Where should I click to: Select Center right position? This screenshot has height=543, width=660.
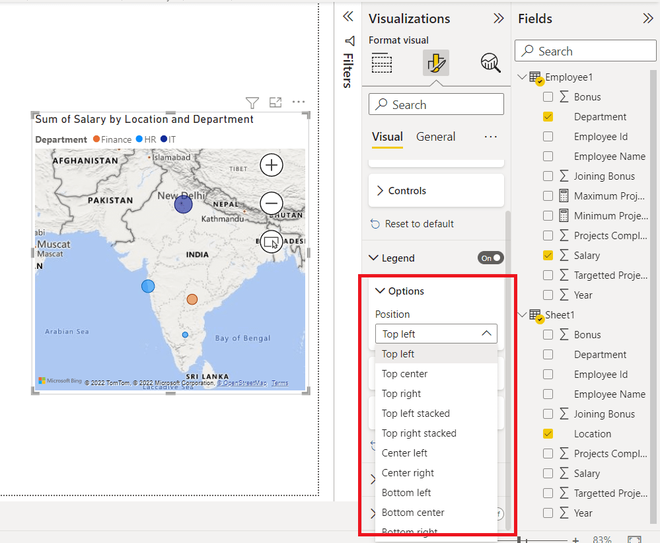click(x=436, y=473)
